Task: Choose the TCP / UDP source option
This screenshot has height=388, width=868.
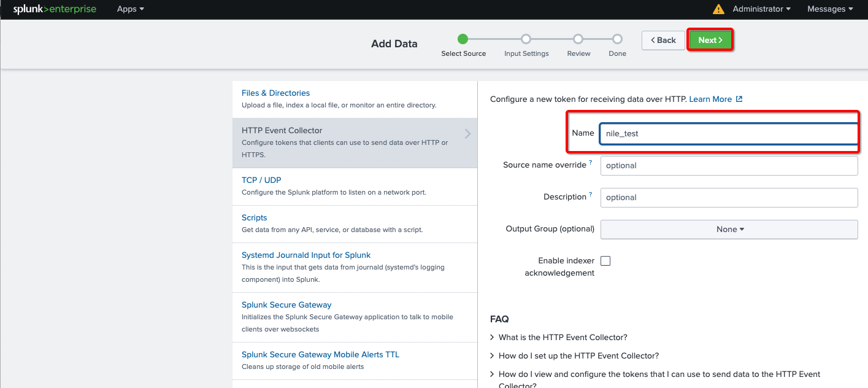Action: point(261,180)
